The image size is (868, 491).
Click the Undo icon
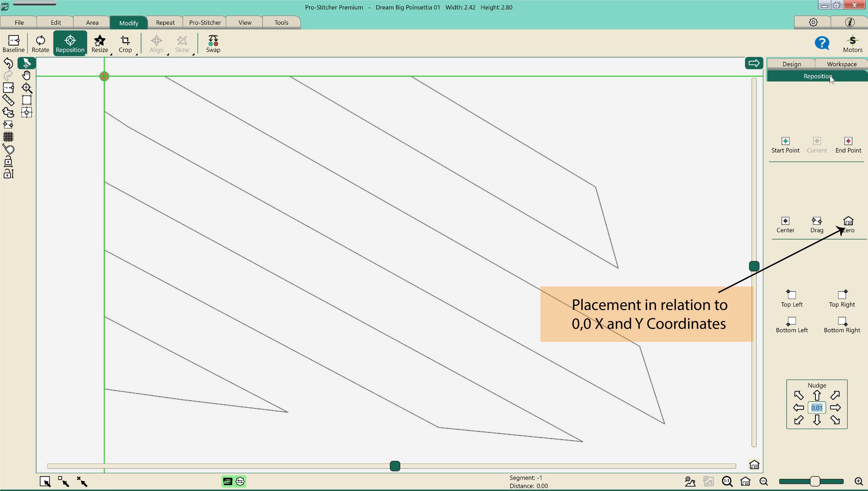(8, 63)
